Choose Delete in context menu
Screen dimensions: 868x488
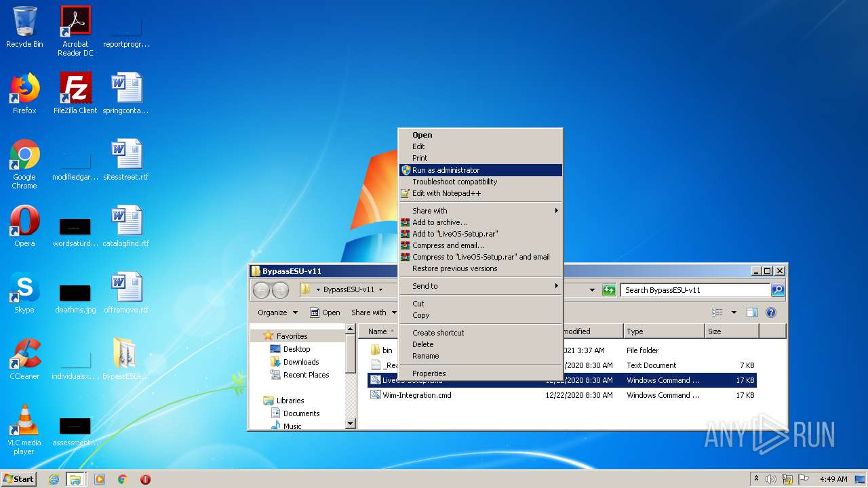click(x=481, y=344)
